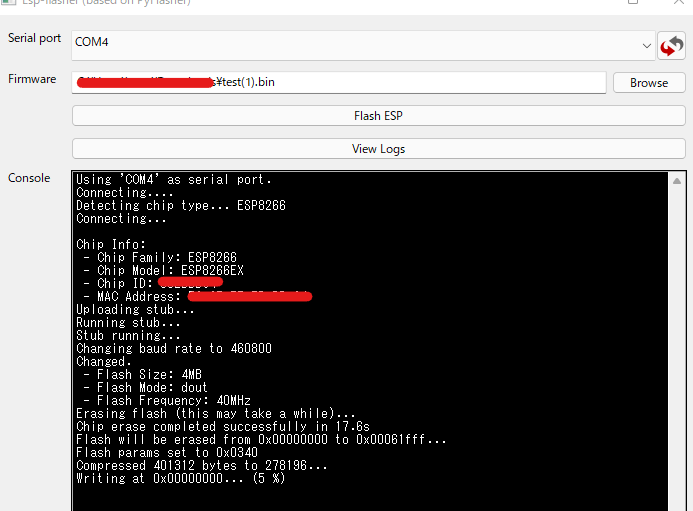Click the 'Stub running...' console line
Viewport: 693px width, 511px height.
pos(128,336)
